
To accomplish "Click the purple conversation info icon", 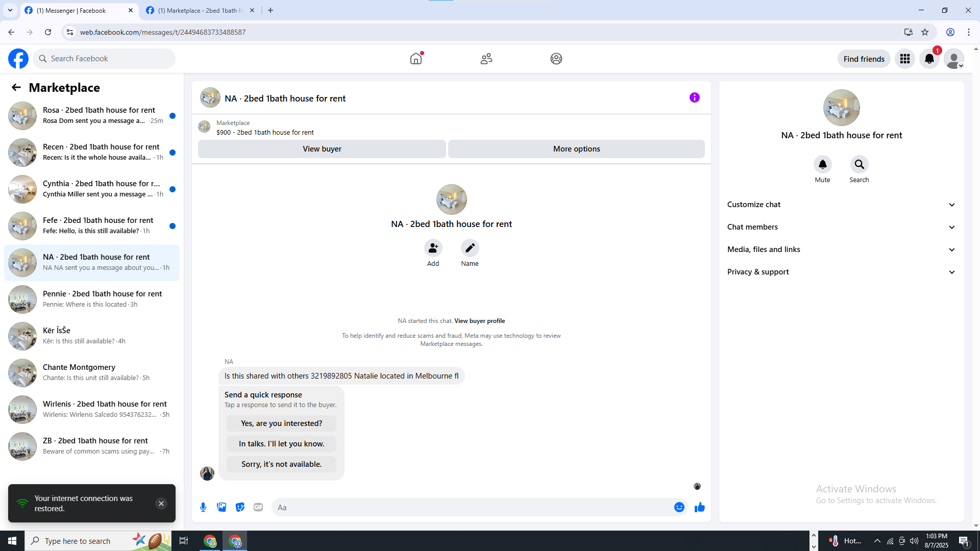I will click(694, 97).
